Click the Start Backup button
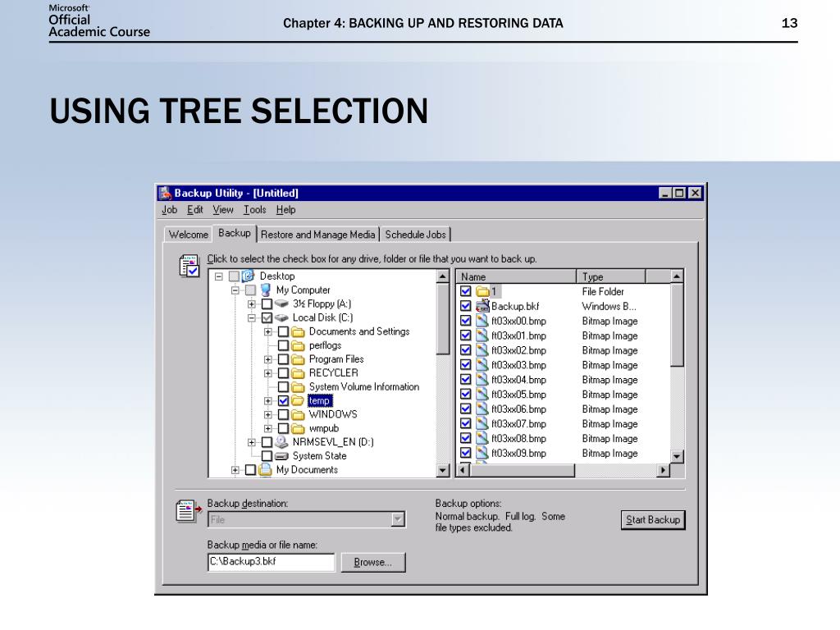Viewport: 840px width, 630px height. click(653, 519)
